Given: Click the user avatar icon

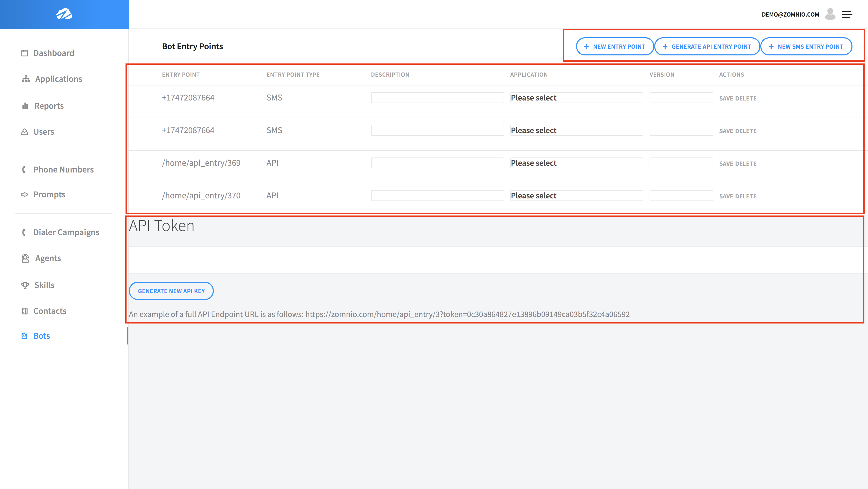Looking at the screenshot, I should pyautogui.click(x=830, y=14).
